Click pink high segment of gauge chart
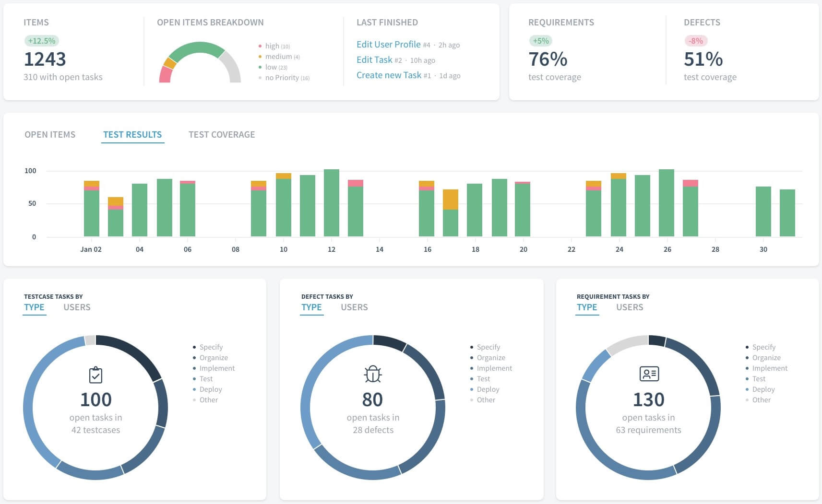822x504 pixels. (166, 75)
